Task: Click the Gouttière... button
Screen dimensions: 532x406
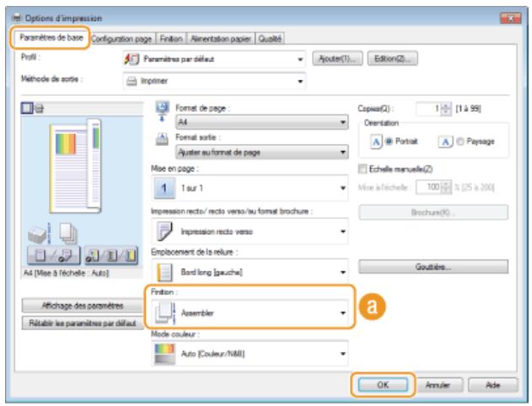Action: [x=433, y=267]
